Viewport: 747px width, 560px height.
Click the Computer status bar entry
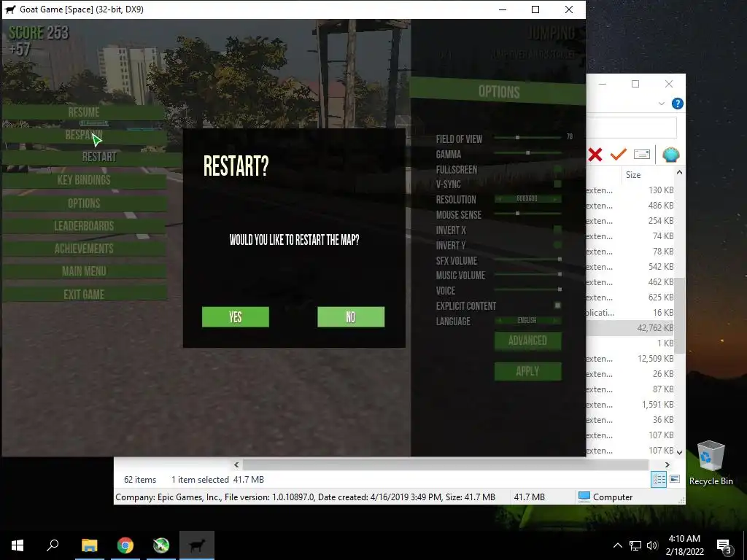tap(605, 497)
